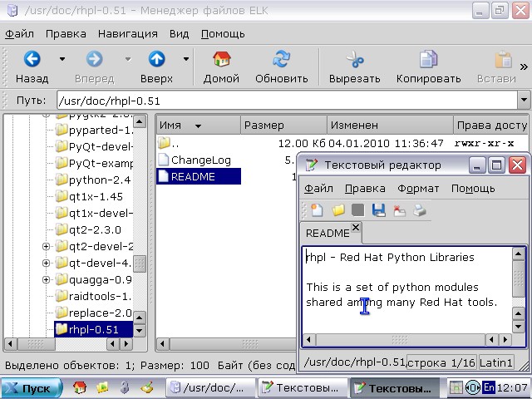Open the Помощь menu in text editor
532x399 pixels.
[x=473, y=189]
